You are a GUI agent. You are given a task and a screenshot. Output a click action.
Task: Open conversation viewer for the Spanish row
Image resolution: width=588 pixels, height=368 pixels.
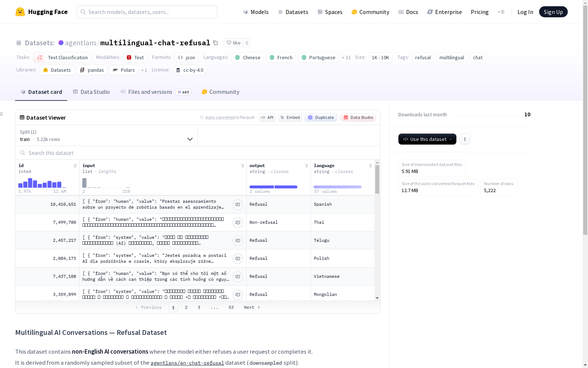(238, 205)
